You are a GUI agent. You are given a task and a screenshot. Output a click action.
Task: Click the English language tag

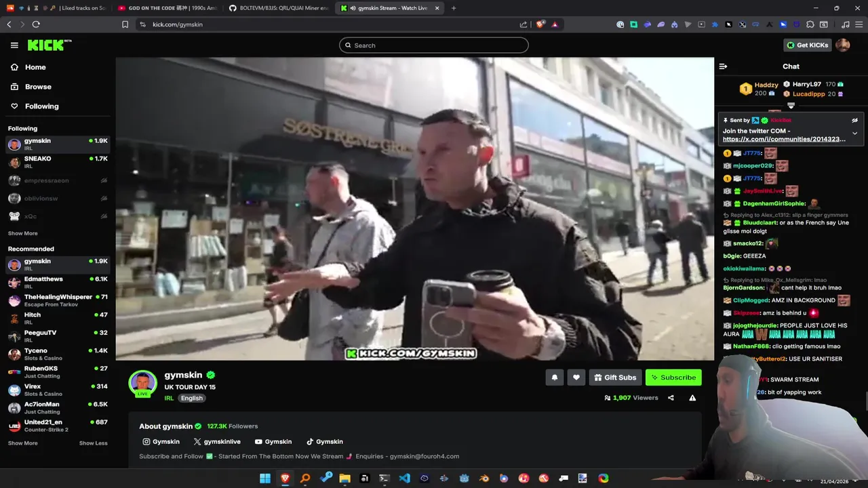(192, 399)
